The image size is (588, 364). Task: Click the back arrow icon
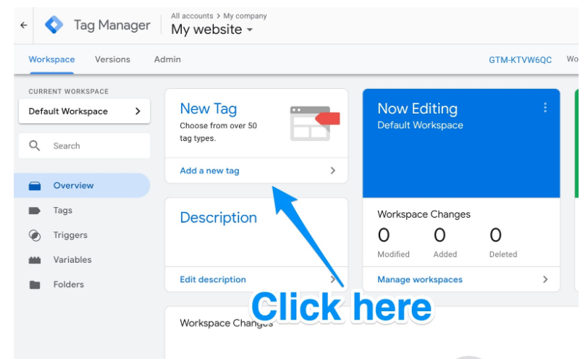pyautogui.click(x=24, y=25)
